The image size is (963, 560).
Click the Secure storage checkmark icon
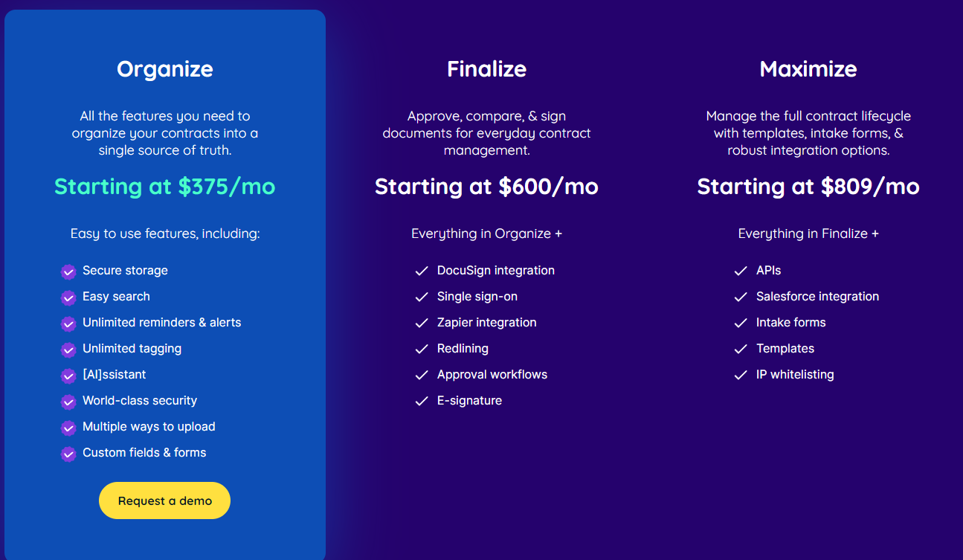(x=68, y=271)
